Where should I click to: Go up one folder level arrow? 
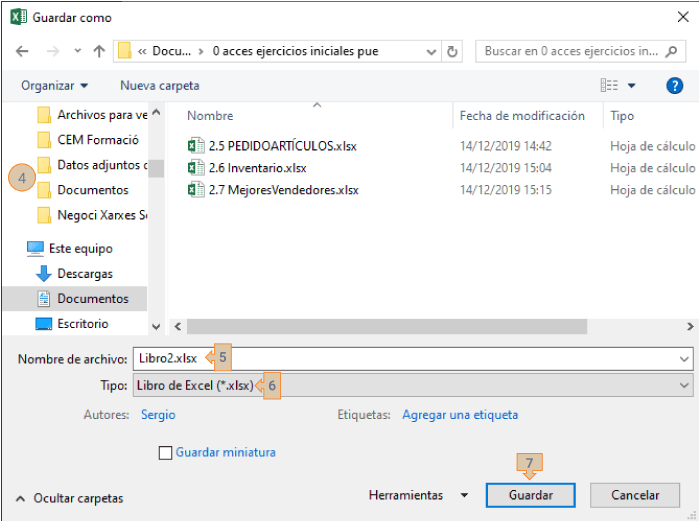tap(99, 51)
